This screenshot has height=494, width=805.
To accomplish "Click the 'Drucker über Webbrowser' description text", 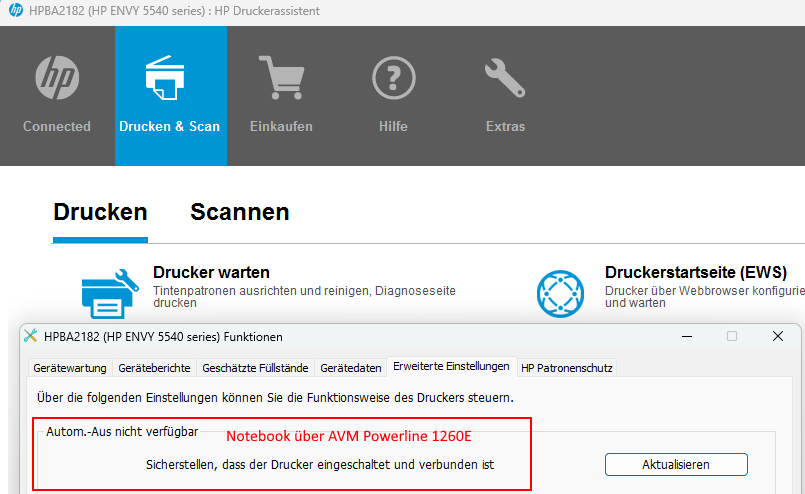I will tap(705, 297).
